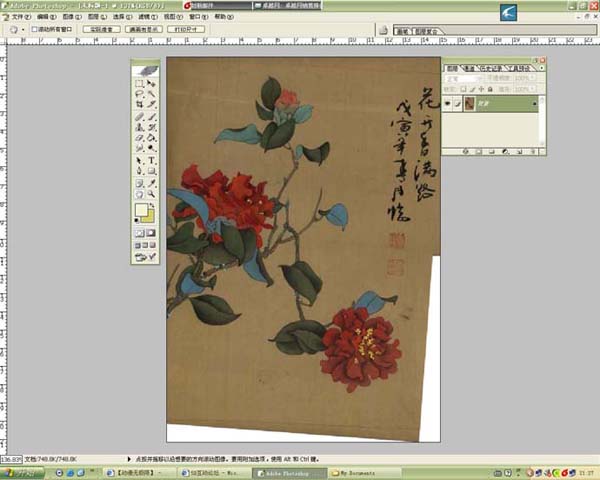The height and width of the screenshot is (480, 600).
Task: Switch to Quick Mask mode
Action: point(151,233)
